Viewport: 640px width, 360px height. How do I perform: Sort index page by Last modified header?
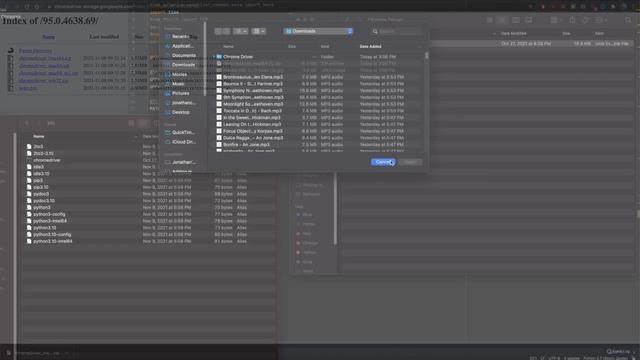coord(104,37)
